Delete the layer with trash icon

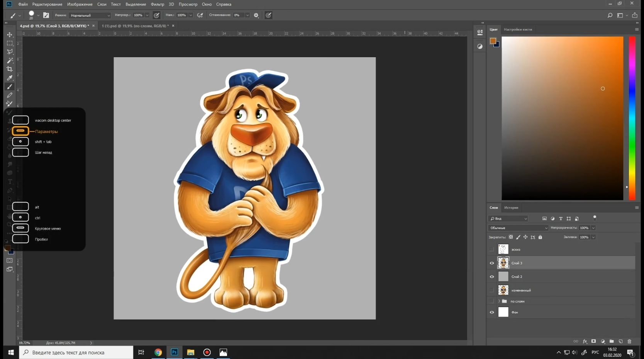629,341
